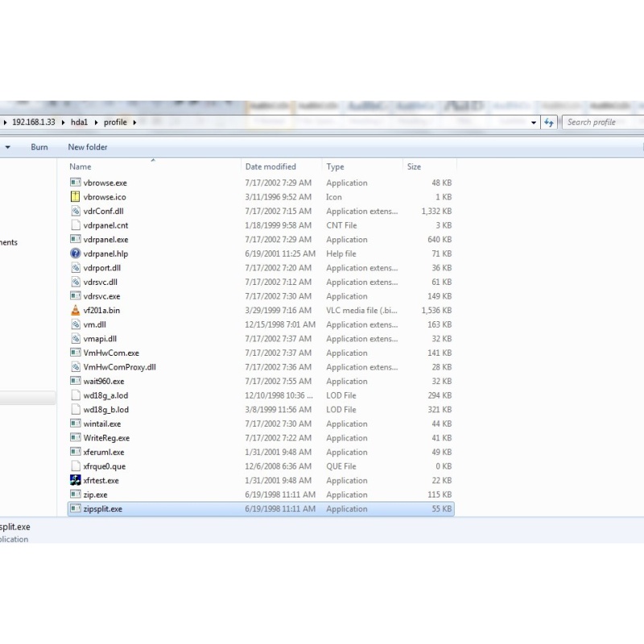Open the address bar history dropdown
This screenshot has height=644, width=644.
coord(535,122)
